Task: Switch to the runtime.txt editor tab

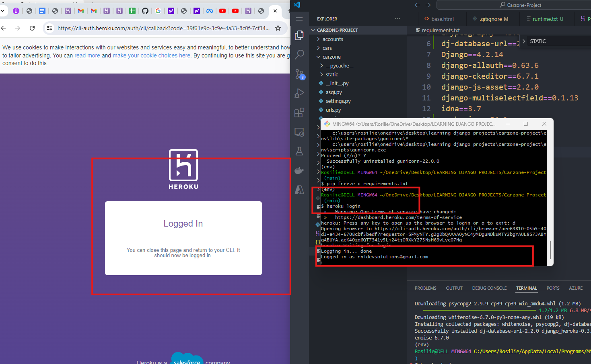Action: tap(545, 19)
